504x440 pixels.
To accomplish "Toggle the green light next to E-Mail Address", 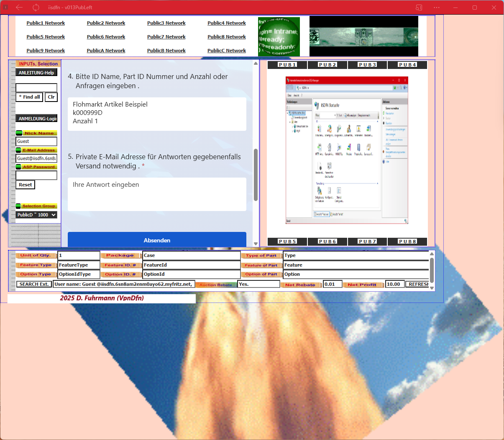I will [19, 150].
